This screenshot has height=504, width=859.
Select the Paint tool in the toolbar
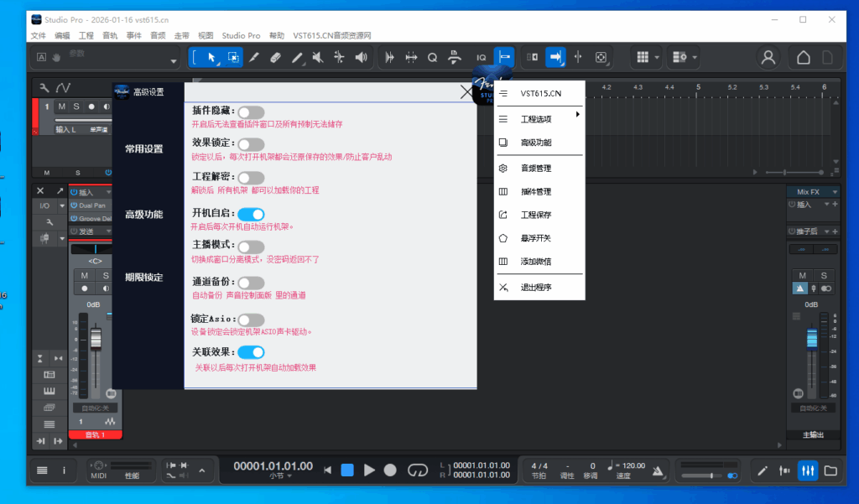coord(253,57)
